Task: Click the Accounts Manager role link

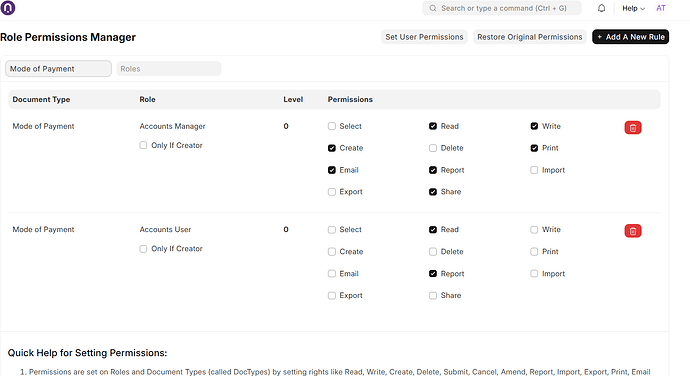Action: click(172, 126)
